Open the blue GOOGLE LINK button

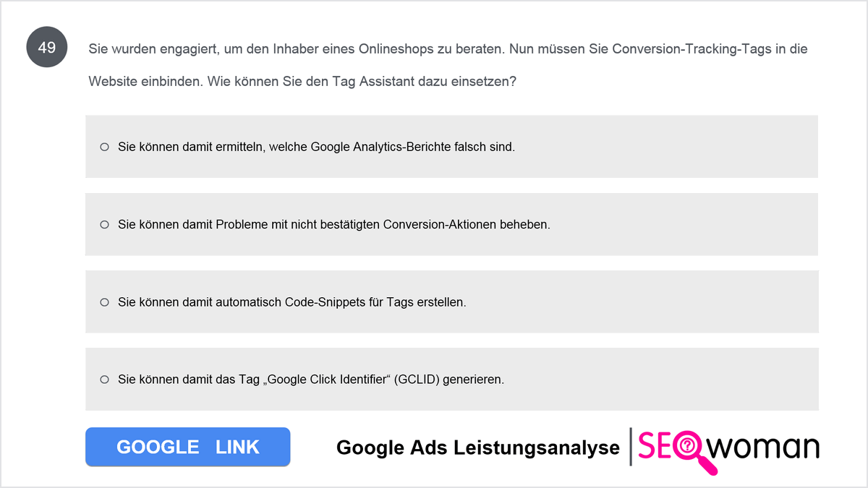[188, 447]
